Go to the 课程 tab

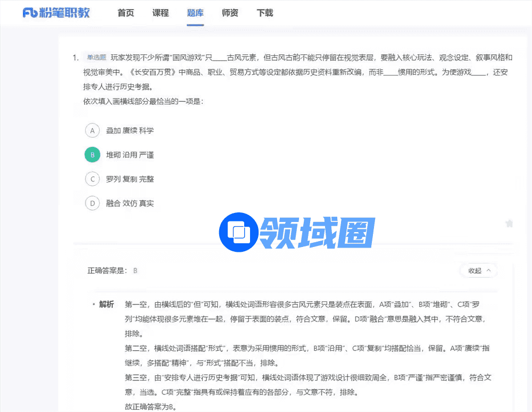point(160,13)
